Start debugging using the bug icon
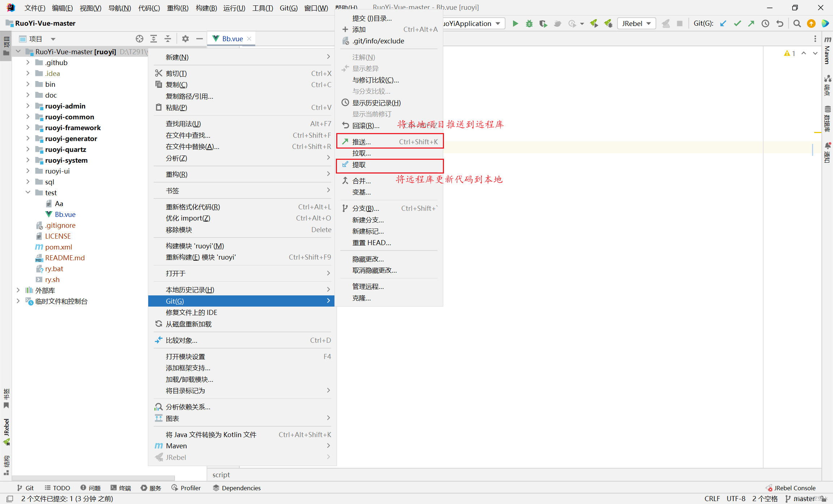Viewport: 833px width, 504px height. point(529,23)
